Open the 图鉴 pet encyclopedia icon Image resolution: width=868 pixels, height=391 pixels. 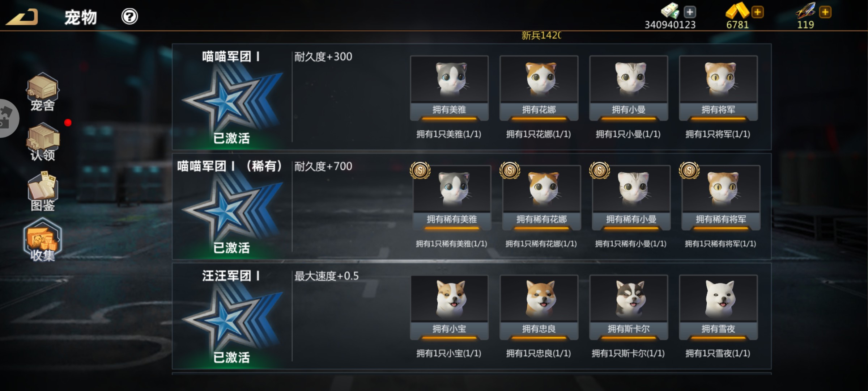(43, 192)
